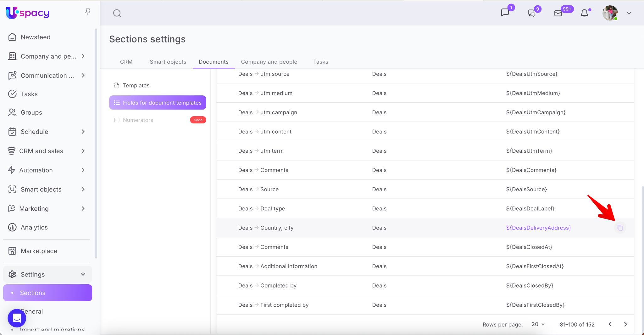The image size is (644, 335).
Task: Open the Rows per page dropdown
Action: [x=538, y=324]
